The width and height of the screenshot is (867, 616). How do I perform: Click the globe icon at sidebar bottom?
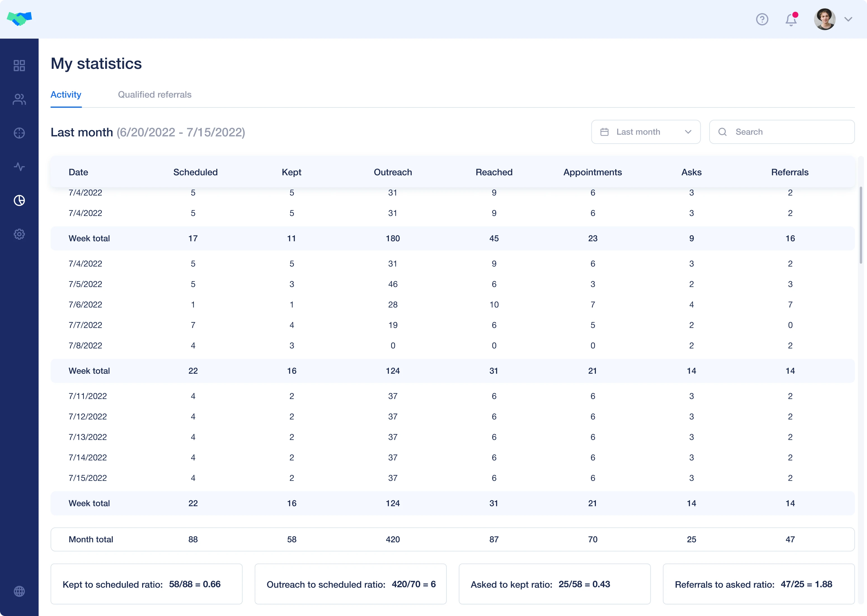[x=19, y=591]
